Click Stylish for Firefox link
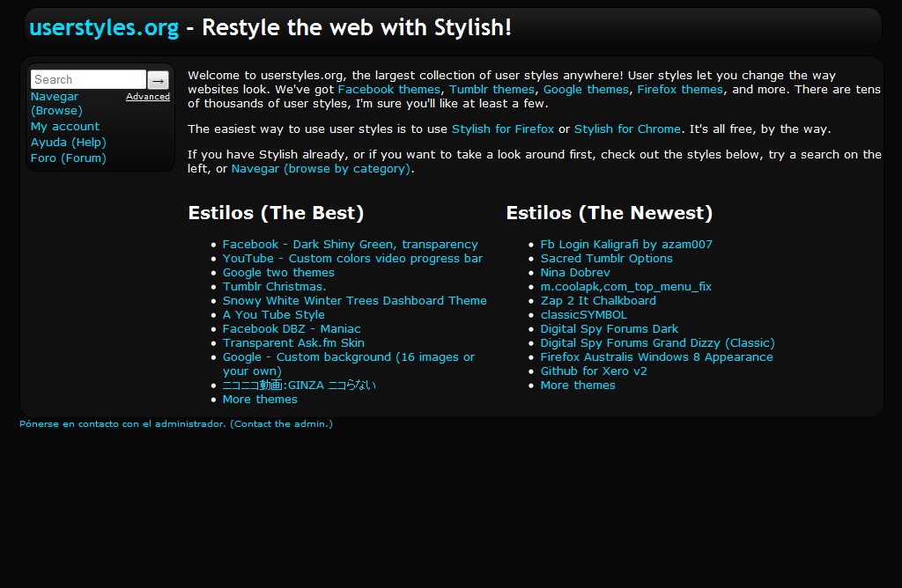Viewport: 902px width, 588px height. click(x=503, y=129)
